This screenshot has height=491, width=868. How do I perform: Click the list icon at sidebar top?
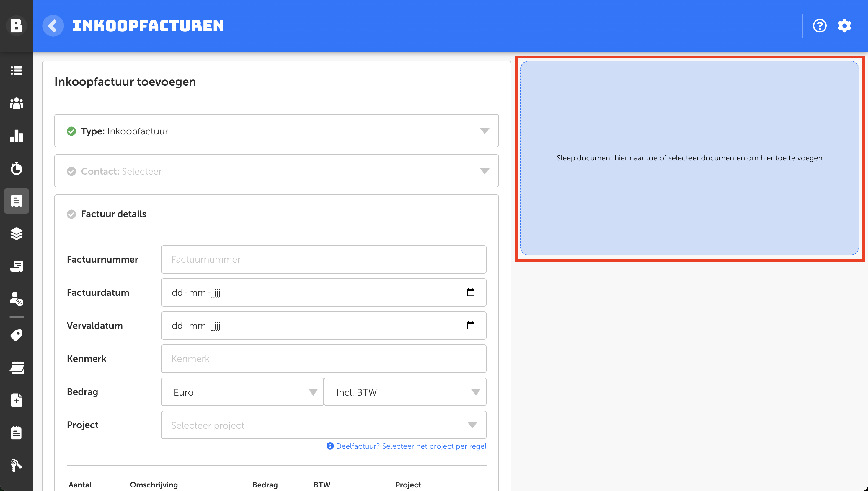click(16, 71)
